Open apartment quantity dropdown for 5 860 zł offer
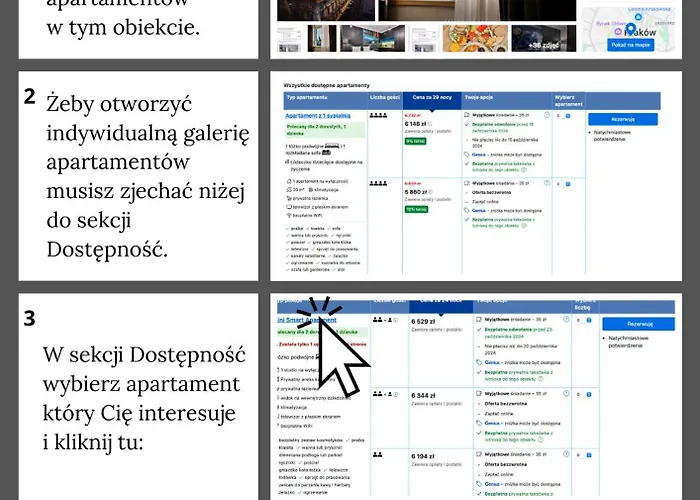The width and height of the screenshot is (700, 500). (561, 184)
